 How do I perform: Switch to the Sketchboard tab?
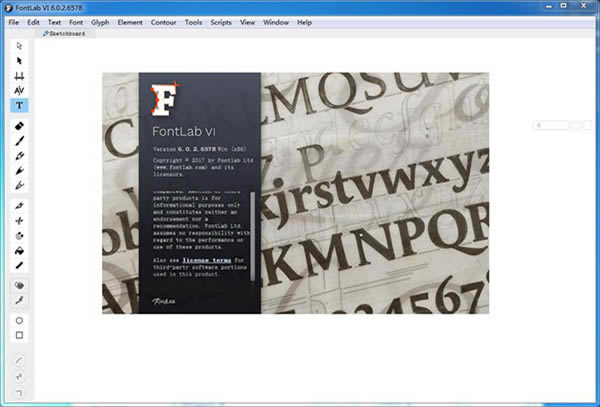click(x=62, y=33)
